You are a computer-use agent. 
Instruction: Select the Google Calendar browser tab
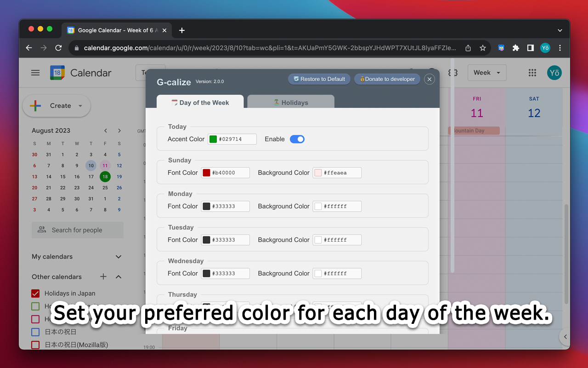click(116, 30)
